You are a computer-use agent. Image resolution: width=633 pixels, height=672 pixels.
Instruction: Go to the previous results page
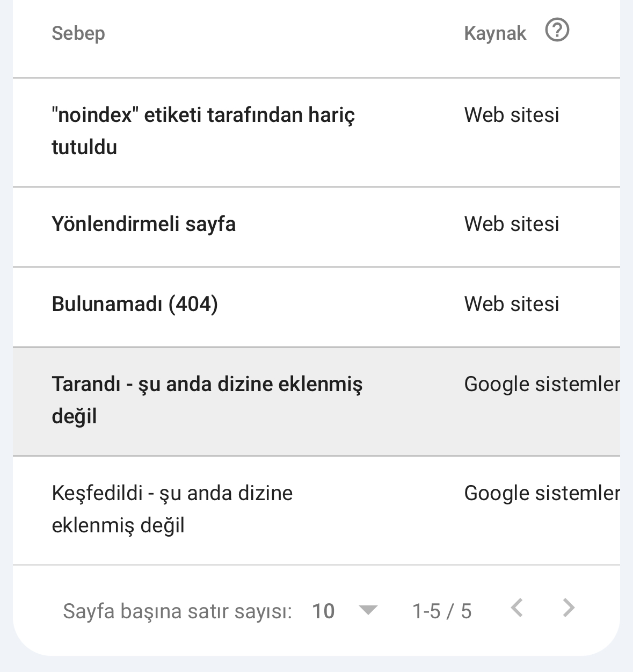pos(516,608)
